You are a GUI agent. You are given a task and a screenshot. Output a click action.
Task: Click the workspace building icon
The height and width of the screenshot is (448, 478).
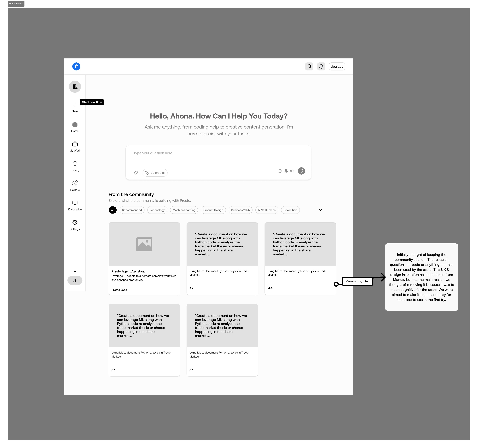[75, 86]
